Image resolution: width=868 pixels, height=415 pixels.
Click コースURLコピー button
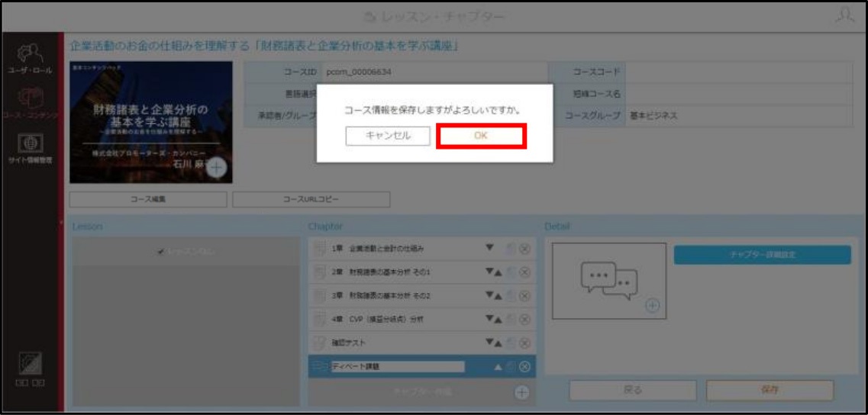click(311, 199)
